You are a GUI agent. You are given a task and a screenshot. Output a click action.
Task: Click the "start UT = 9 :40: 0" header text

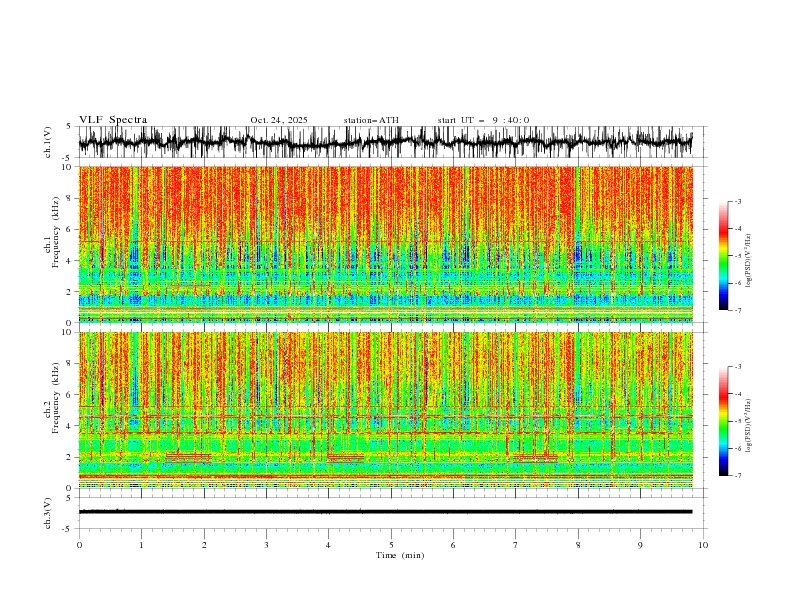[483, 120]
